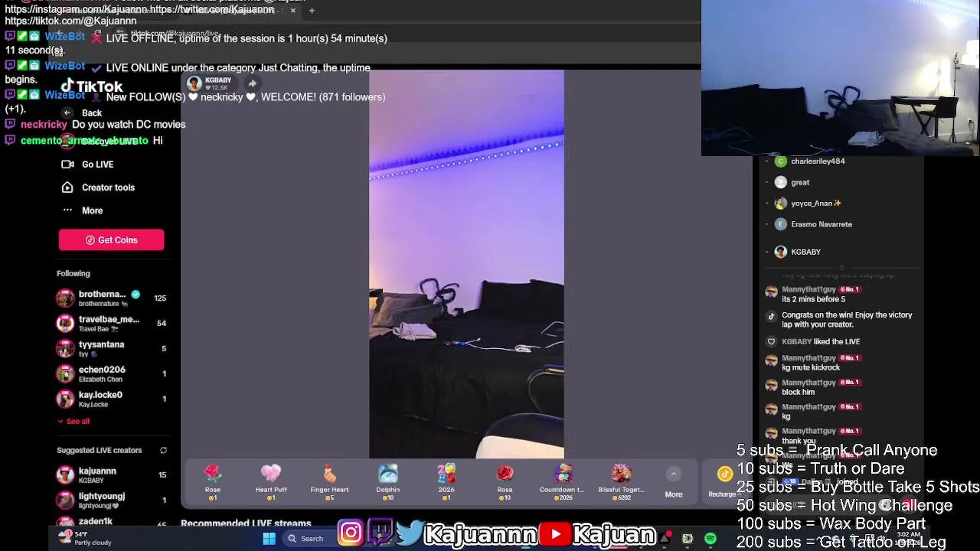Click WizeBot on LIVE OFFLINE message
The image size is (980, 551).
(64, 37)
